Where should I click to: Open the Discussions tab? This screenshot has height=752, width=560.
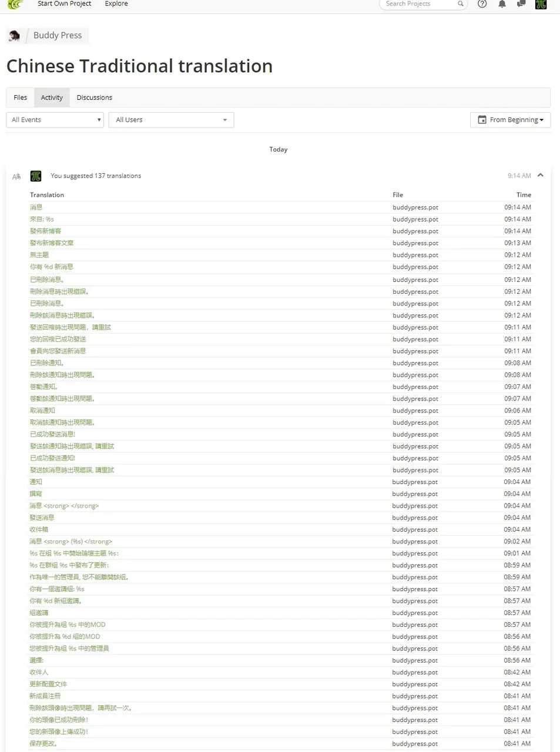click(x=95, y=98)
